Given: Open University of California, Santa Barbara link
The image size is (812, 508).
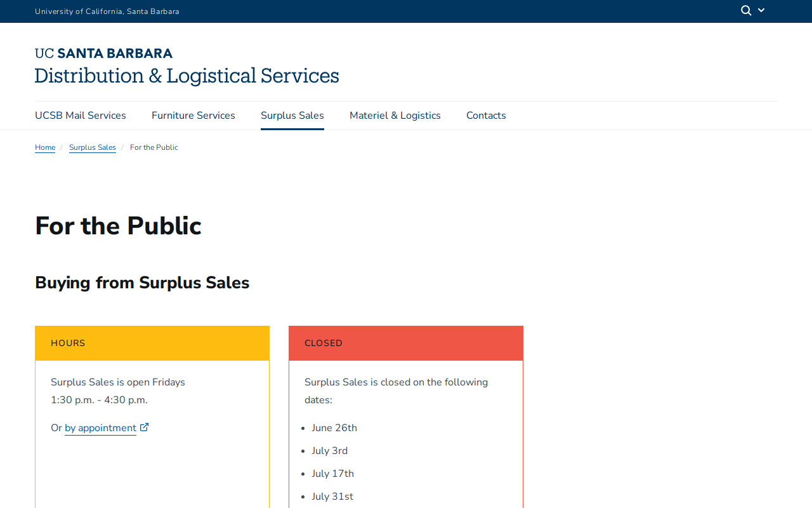Looking at the screenshot, I should tap(107, 11).
